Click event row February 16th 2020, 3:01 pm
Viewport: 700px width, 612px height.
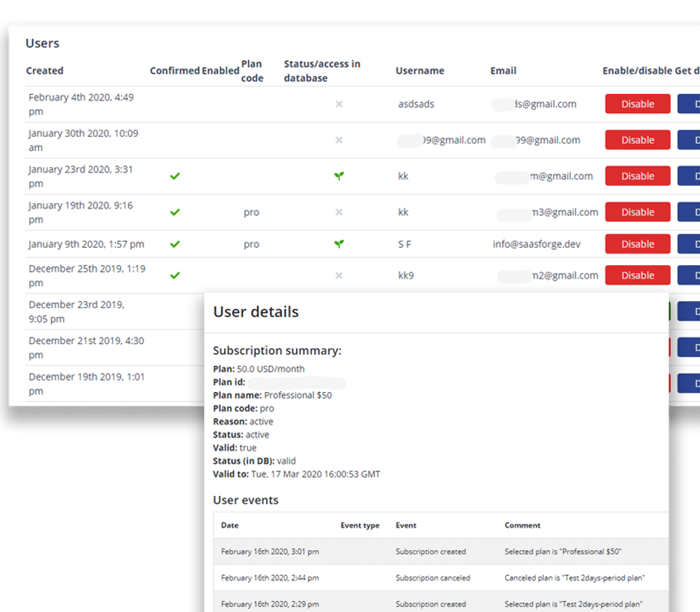point(441,552)
